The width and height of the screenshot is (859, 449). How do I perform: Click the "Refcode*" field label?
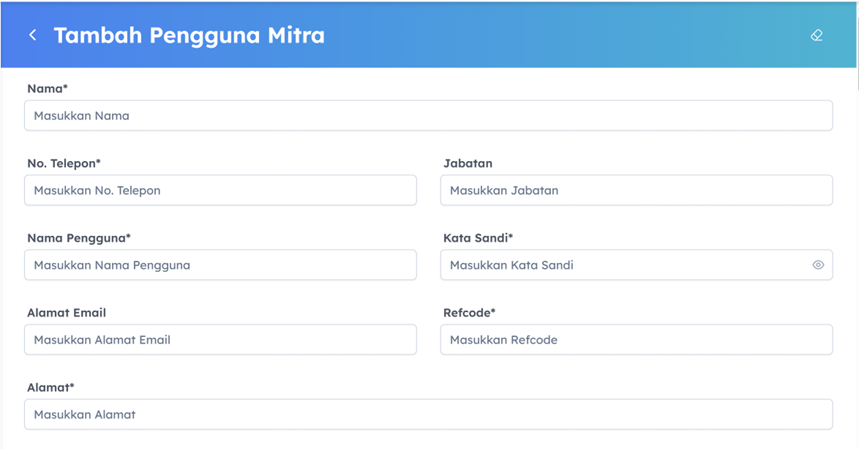[x=469, y=313]
